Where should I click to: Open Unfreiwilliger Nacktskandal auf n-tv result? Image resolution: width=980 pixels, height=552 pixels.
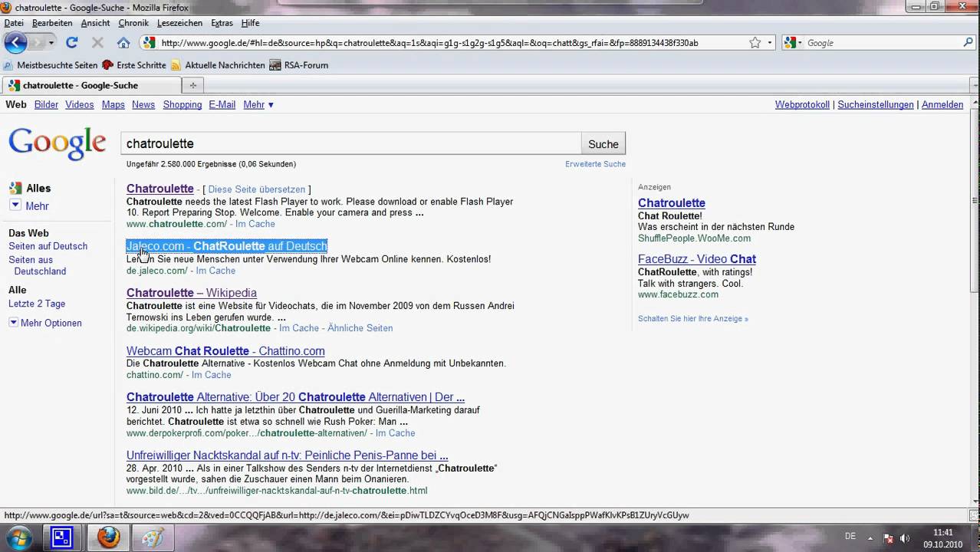[x=288, y=455]
